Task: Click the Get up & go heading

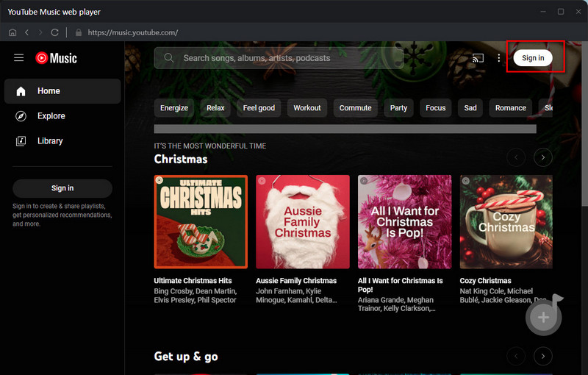Action: 186,356
